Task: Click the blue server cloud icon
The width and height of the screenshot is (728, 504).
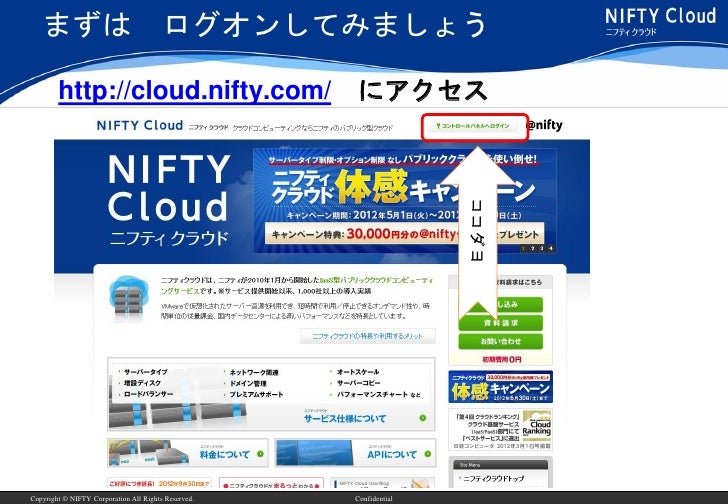Action: pyautogui.click(x=128, y=297)
